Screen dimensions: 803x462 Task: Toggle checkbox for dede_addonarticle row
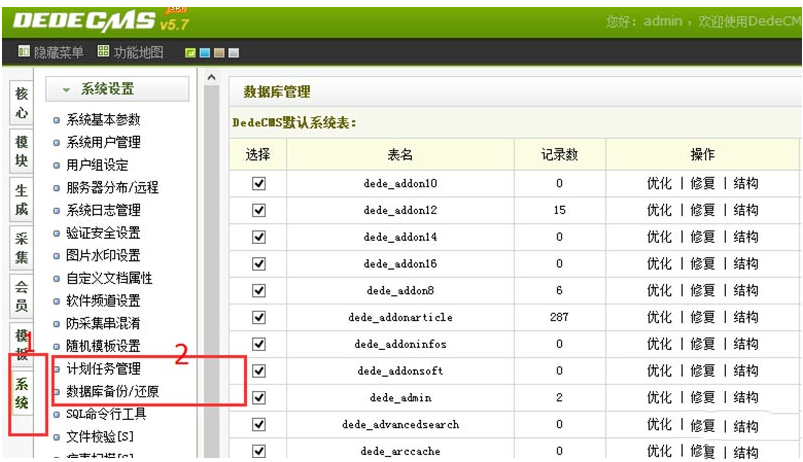pos(259,317)
